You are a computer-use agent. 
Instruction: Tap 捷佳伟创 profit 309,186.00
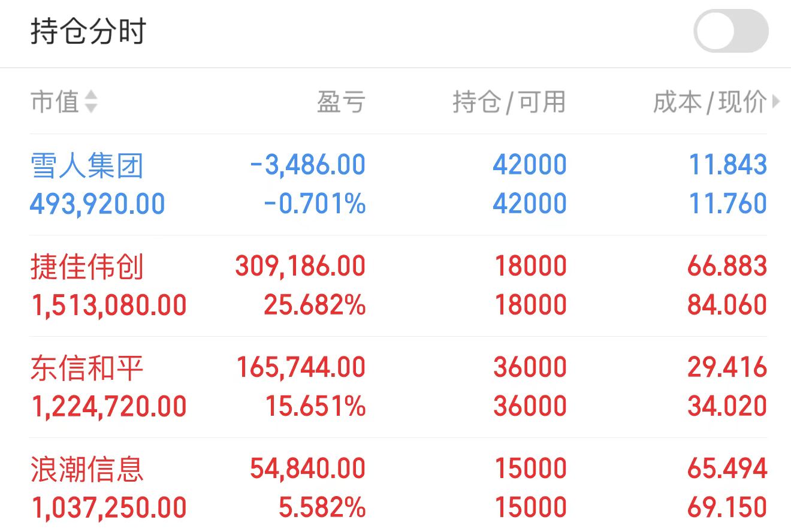[300, 267]
